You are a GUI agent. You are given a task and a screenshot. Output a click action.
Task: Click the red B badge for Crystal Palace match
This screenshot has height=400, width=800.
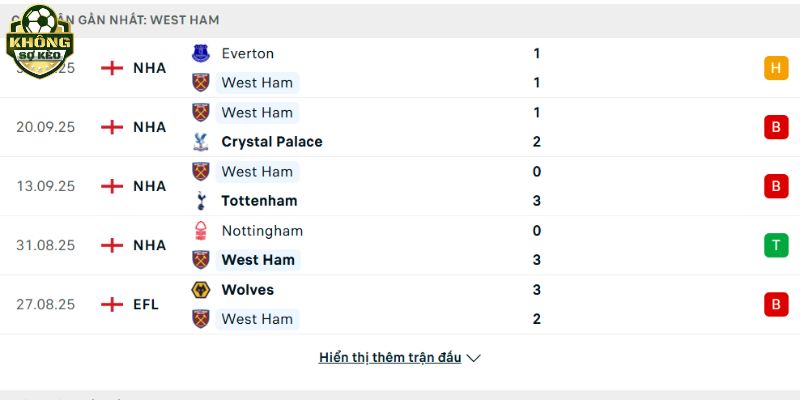(776, 127)
